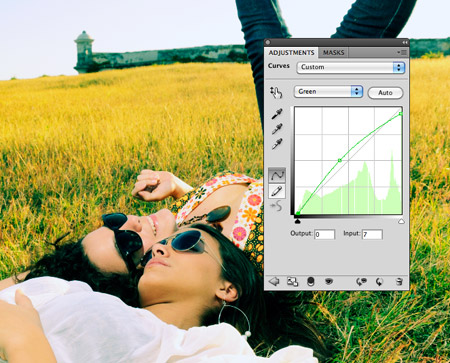Delete adjustment layer with trash icon
Viewport: 450px width, 363px height.
point(399,282)
